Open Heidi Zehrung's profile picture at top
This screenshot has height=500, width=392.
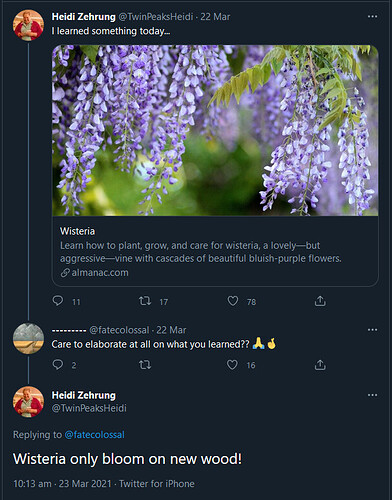point(28,25)
